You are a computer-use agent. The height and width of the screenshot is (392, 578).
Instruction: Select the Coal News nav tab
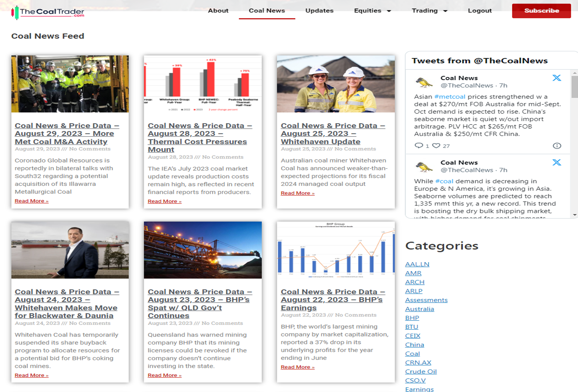coord(267,11)
